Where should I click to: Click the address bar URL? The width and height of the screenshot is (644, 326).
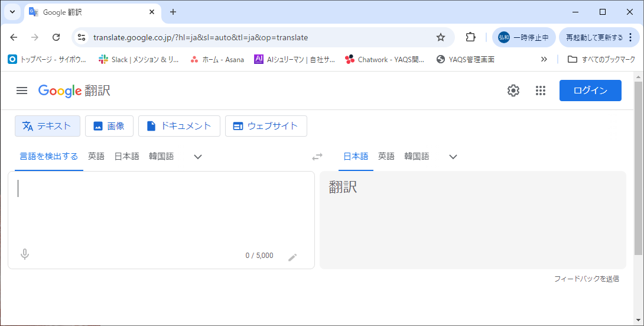click(200, 37)
